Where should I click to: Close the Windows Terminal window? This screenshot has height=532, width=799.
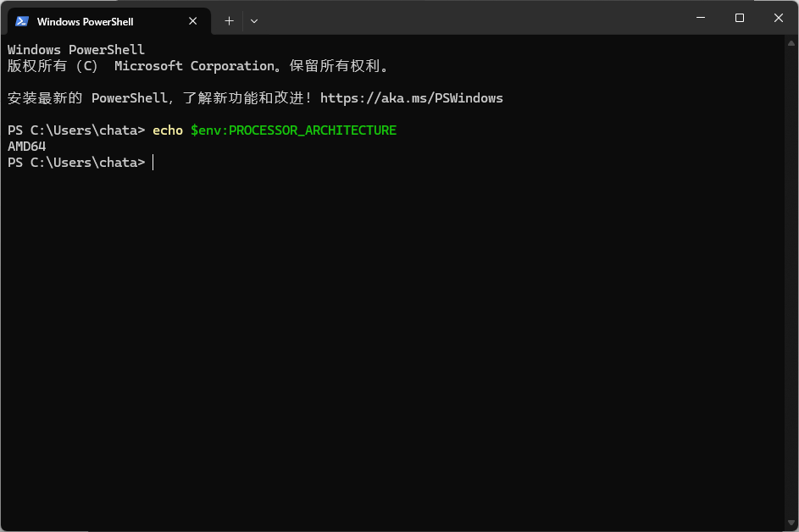[x=778, y=17]
